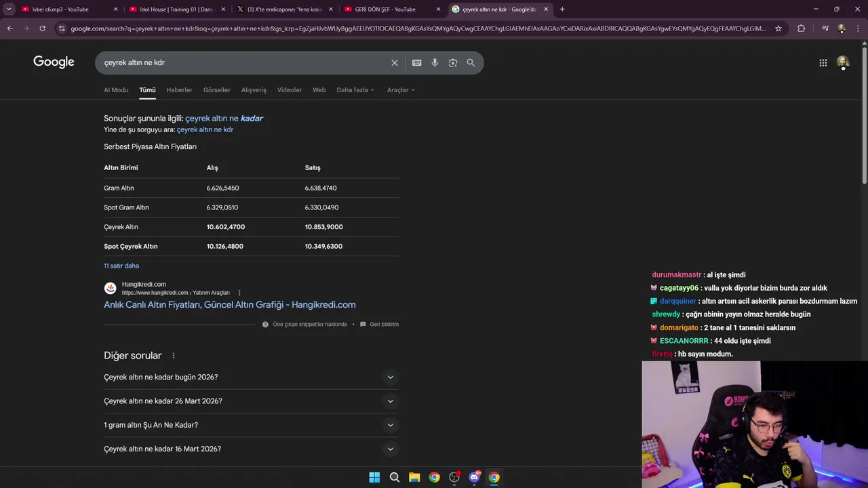The width and height of the screenshot is (868, 488).
Task: Open Chrome icon adjacent to File Explorer
Action: 434,477
